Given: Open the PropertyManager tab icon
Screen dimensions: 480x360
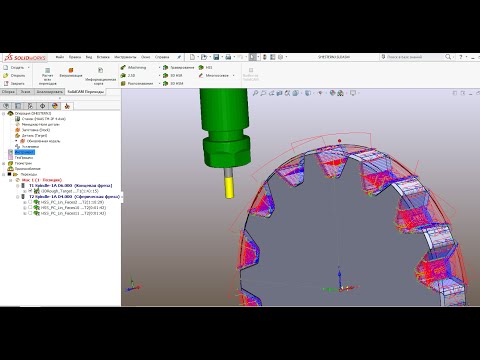Looking at the screenshot, I should (18, 106).
